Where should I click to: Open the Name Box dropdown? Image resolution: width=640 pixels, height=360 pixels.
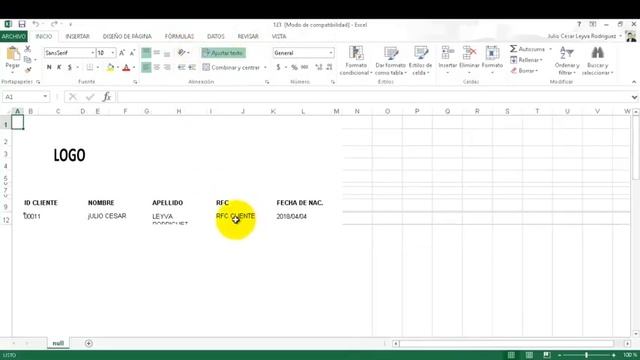[45, 97]
